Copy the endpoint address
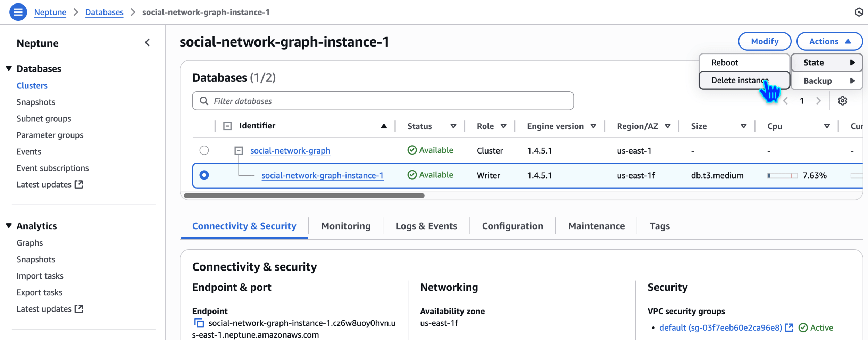 (x=199, y=323)
